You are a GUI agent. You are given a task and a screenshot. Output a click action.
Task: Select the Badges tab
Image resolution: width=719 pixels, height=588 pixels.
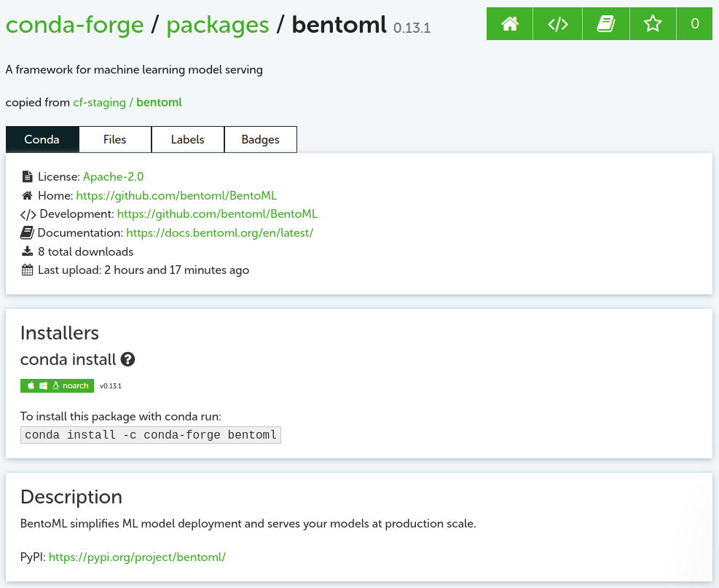(x=260, y=139)
